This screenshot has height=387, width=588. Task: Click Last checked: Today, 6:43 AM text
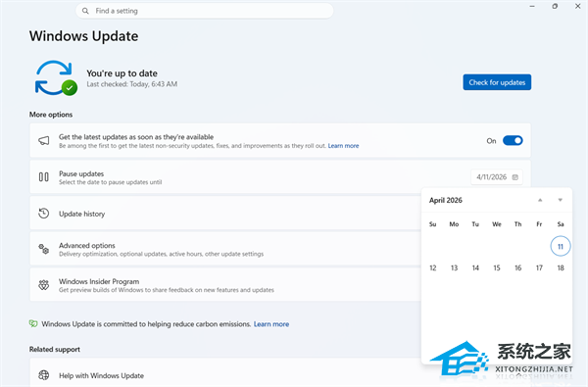click(132, 84)
